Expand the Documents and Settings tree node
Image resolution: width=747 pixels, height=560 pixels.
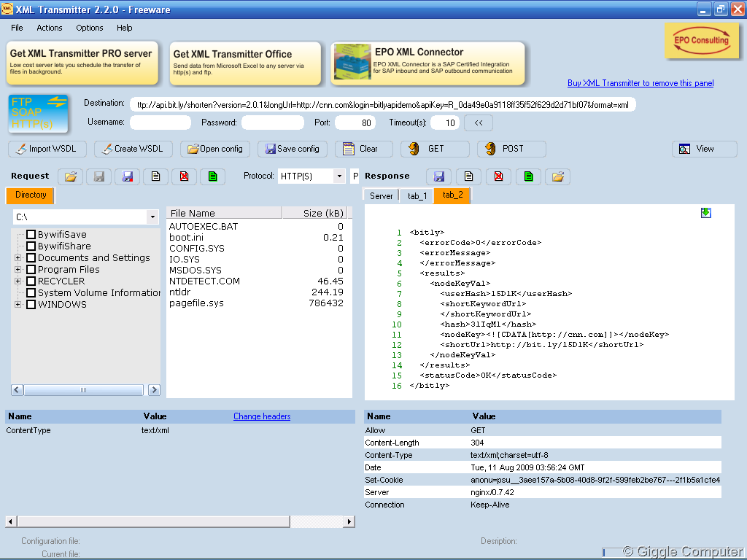[x=18, y=257]
